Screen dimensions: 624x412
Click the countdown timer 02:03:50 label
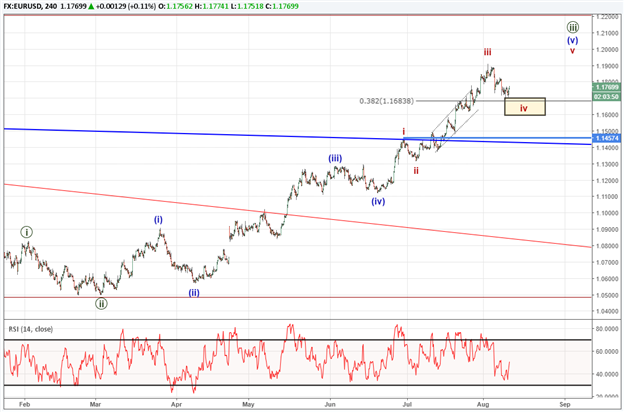(x=606, y=97)
